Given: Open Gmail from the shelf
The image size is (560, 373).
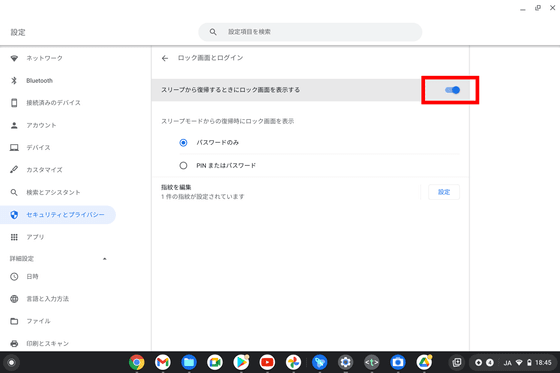Looking at the screenshot, I should point(162,362).
